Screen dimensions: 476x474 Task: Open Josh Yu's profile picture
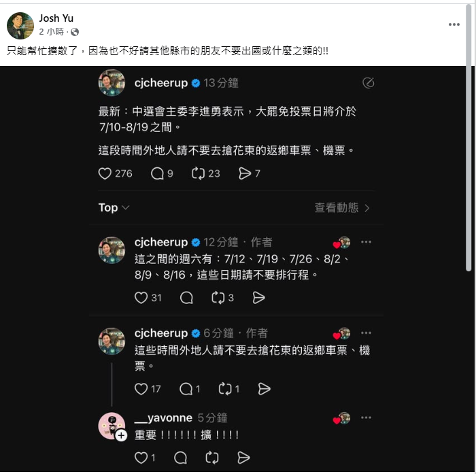[x=20, y=26]
